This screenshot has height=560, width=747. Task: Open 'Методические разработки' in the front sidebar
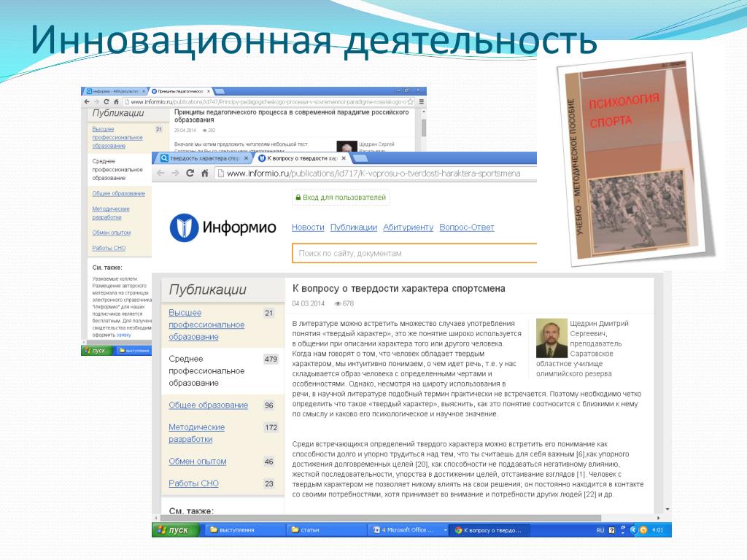196,433
